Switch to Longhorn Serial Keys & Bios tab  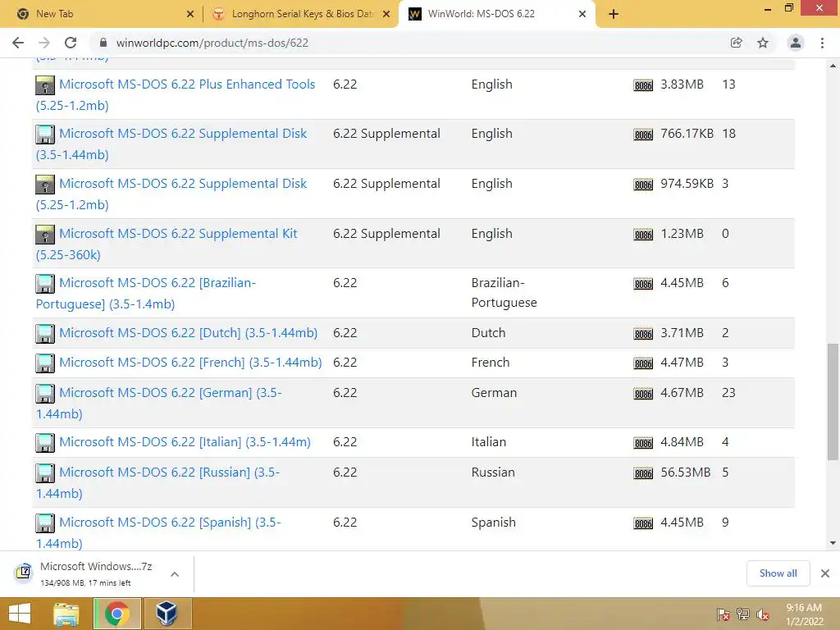(300, 14)
